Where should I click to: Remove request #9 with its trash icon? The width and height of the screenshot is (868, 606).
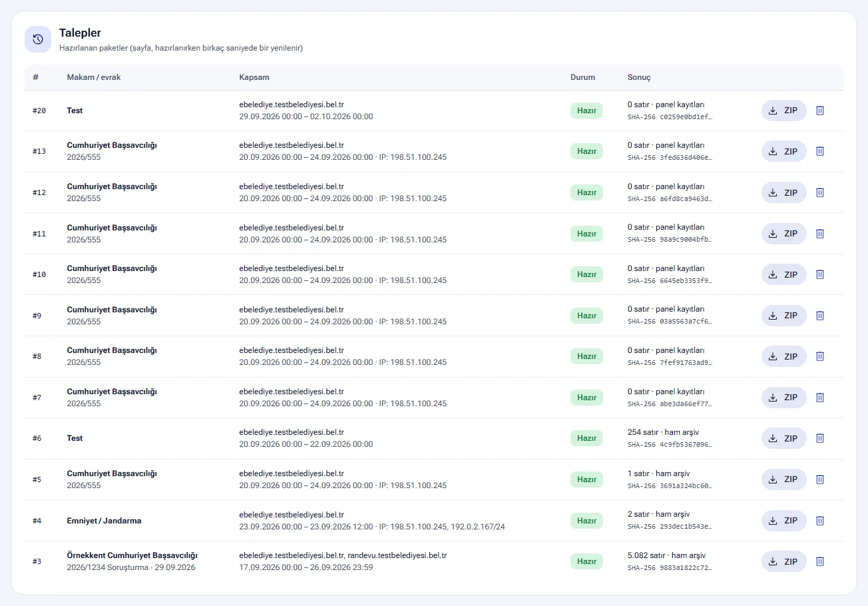click(x=820, y=316)
